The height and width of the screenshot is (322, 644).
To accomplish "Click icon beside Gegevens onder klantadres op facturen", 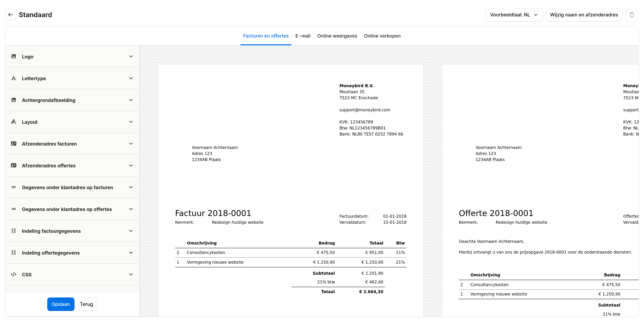I will click(x=14, y=187).
